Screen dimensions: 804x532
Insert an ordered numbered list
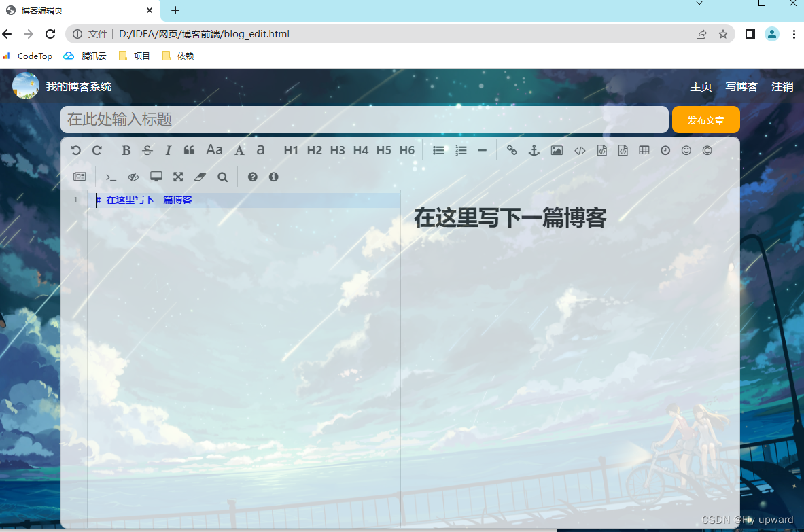pos(461,150)
